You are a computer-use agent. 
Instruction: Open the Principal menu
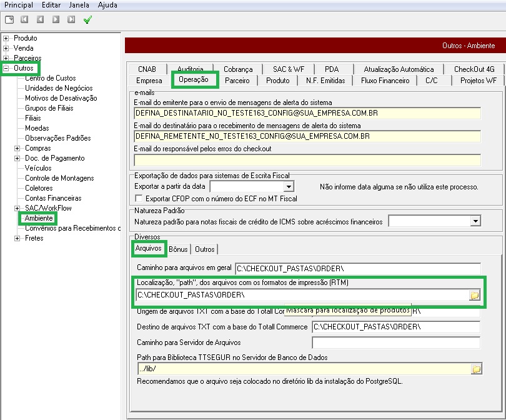click(x=19, y=5)
